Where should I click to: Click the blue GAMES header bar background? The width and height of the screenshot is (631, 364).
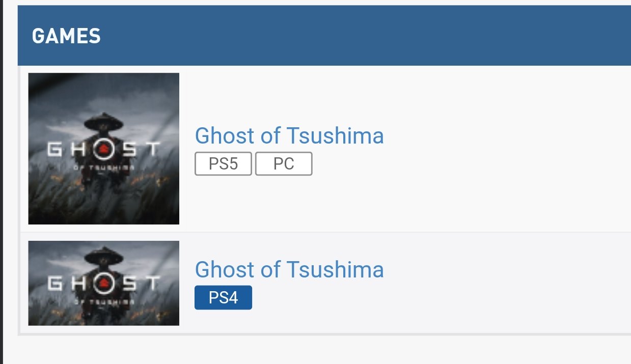point(356,36)
